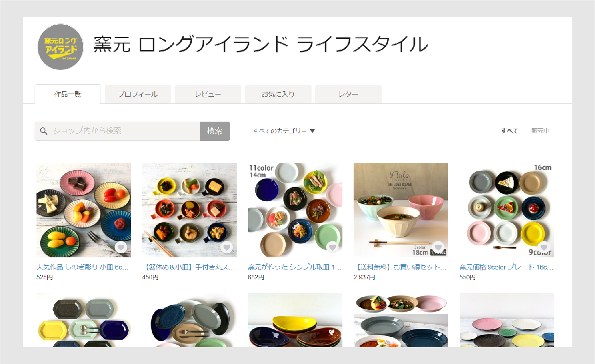The width and height of the screenshot is (595, 364).
Task: Click the magnifying glass search icon
Action: 44,131
